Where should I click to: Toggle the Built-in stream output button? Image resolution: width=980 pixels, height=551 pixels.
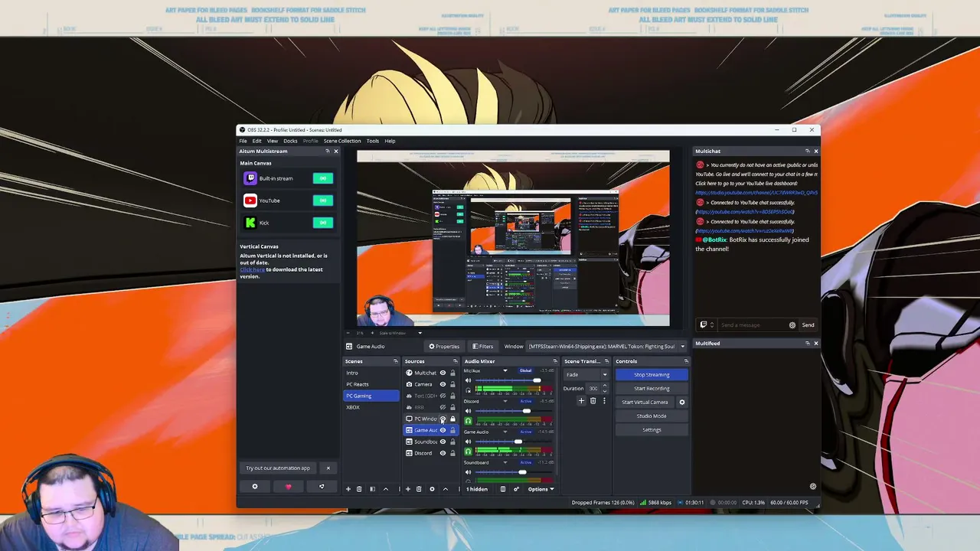[323, 178]
